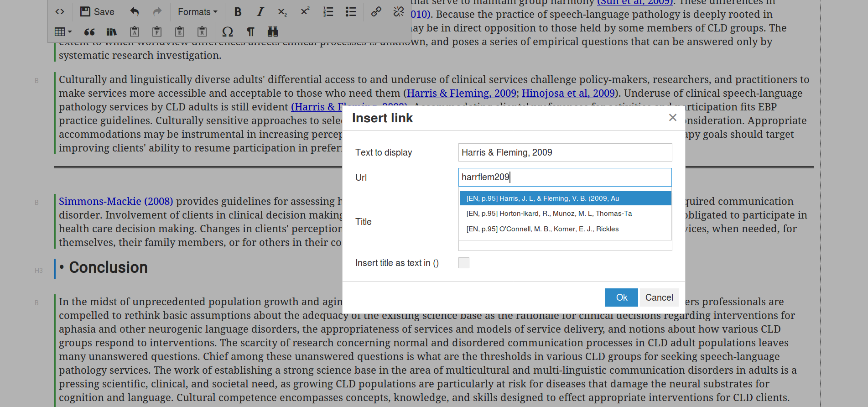Cancel the Insert link dialog
This screenshot has width=868, height=407.
coord(659,297)
